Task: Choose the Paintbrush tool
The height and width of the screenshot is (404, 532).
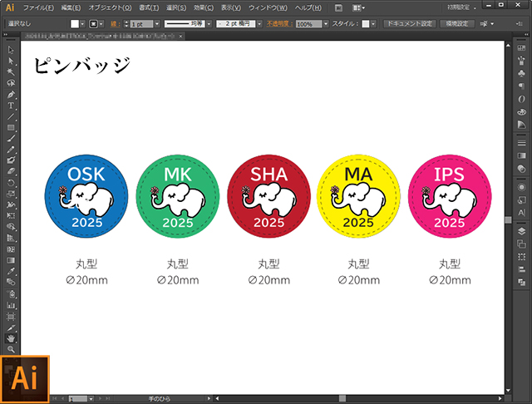Action: [11, 138]
